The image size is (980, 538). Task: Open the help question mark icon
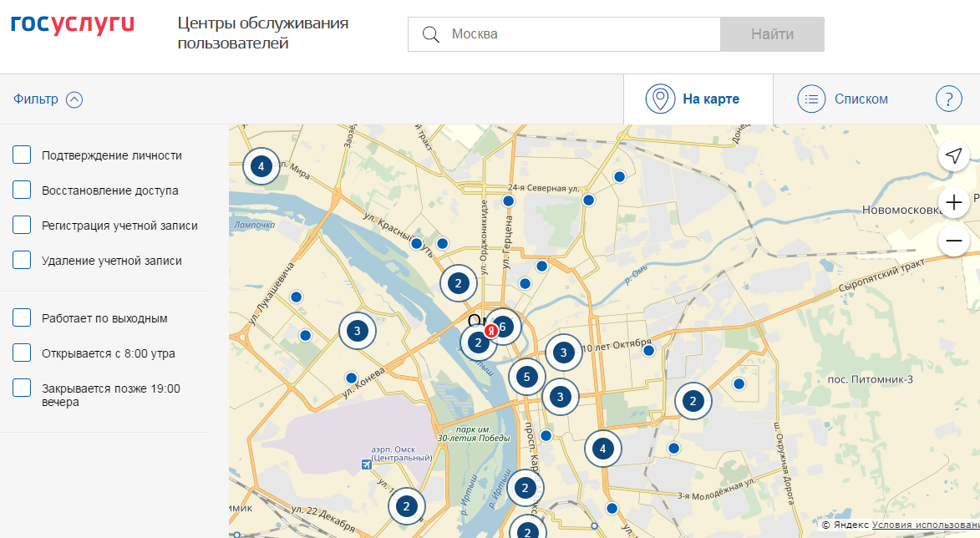(948, 99)
